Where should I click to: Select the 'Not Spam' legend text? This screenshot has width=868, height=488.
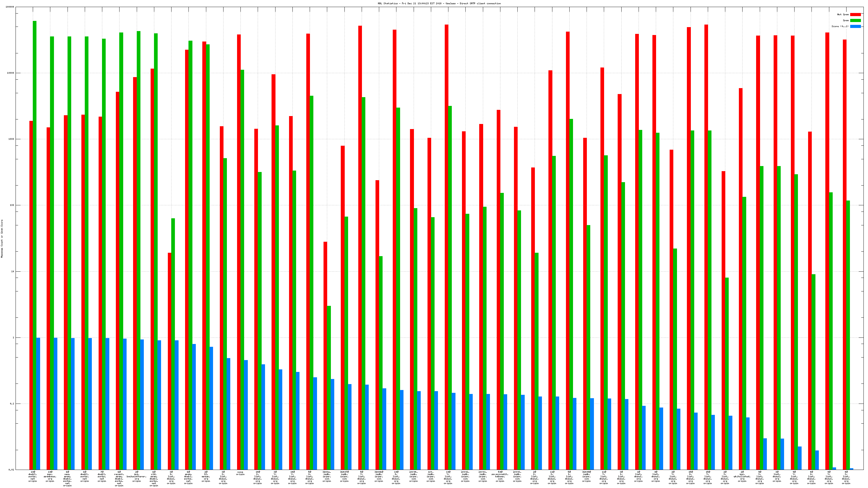pos(843,14)
